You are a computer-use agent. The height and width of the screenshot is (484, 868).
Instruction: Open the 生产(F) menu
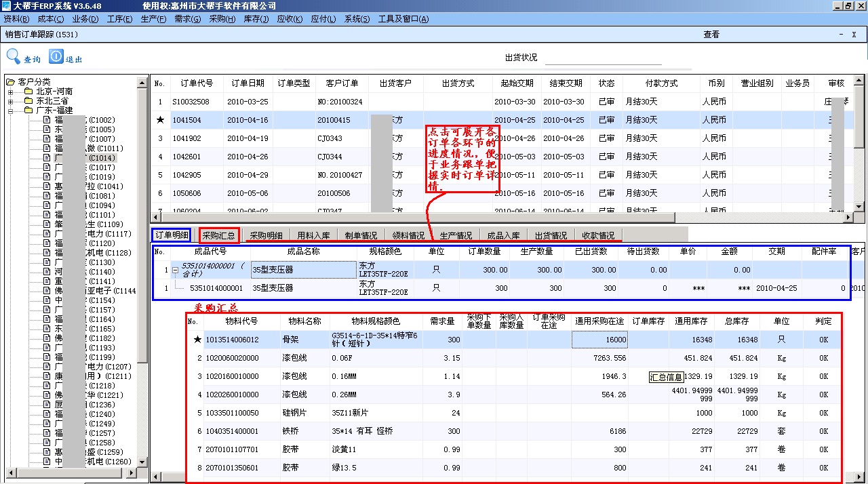(153, 19)
